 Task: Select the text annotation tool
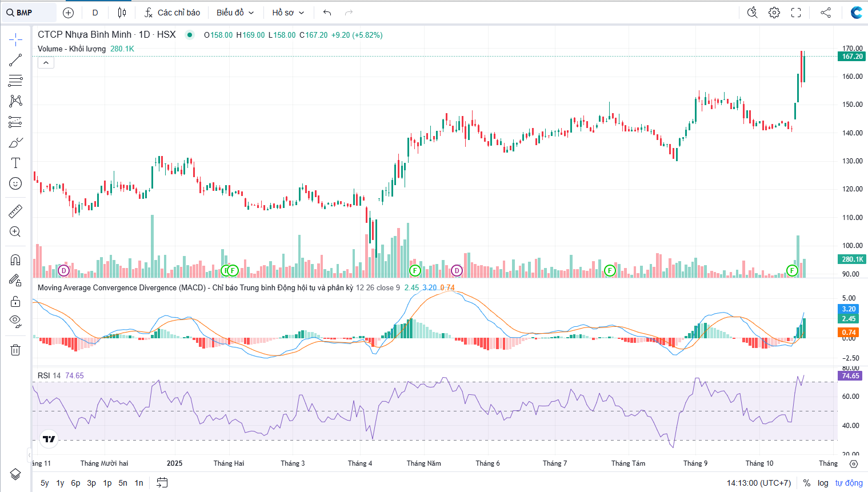point(15,163)
